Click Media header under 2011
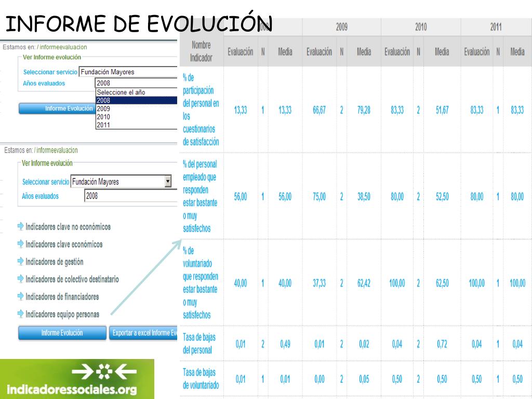 coord(517,51)
